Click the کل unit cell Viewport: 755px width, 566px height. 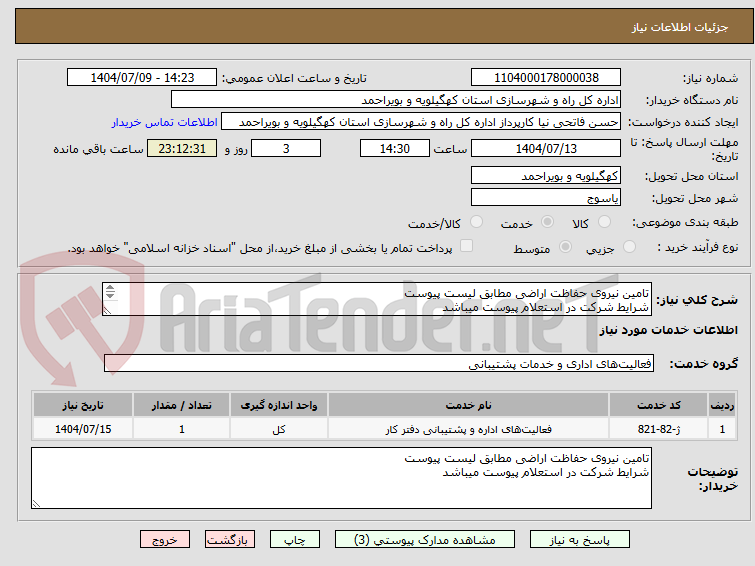(x=279, y=429)
